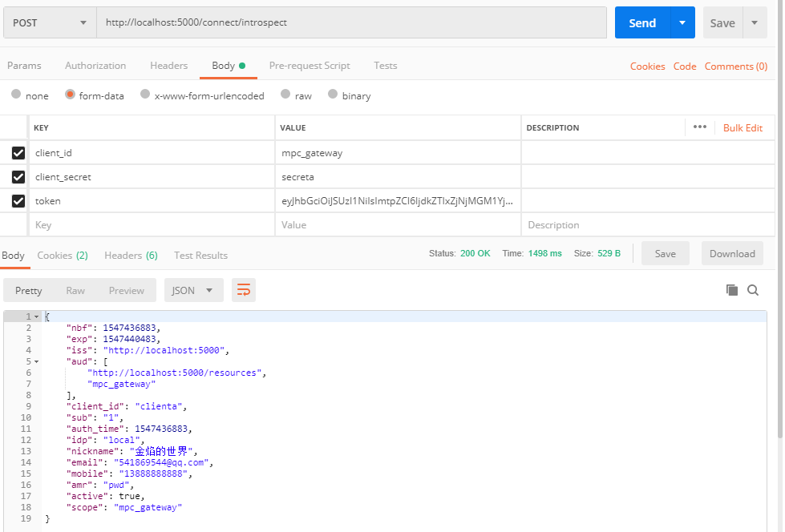
Task: Open the Bulk Edit link
Action: pos(743,127)
